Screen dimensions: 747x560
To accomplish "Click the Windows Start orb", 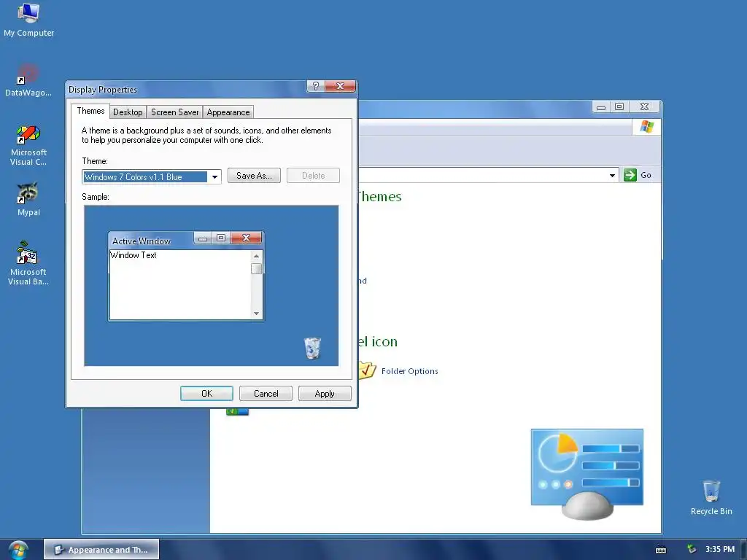I will pos(18,550).
